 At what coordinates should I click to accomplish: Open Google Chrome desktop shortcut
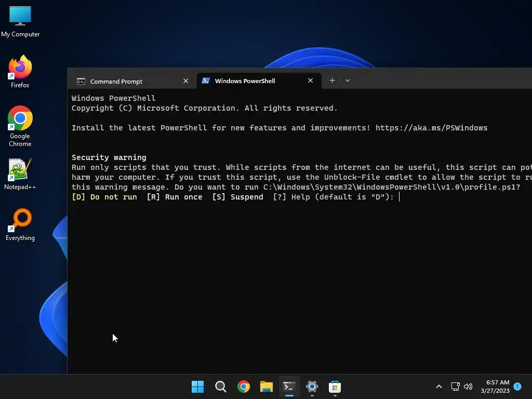20,126
